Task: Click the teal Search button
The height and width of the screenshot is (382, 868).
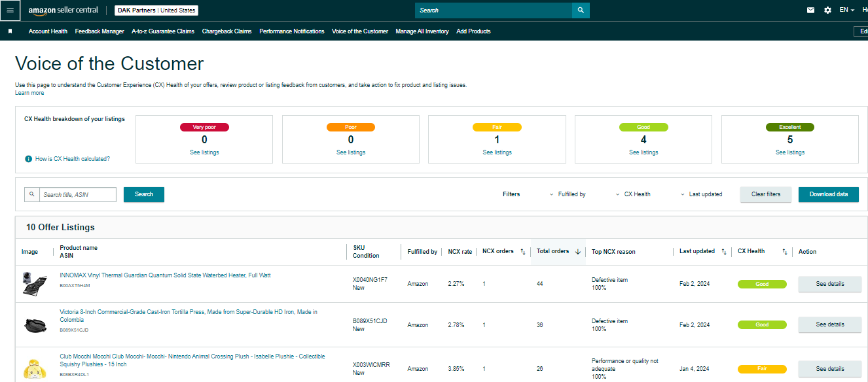Action: pos(144,194)
